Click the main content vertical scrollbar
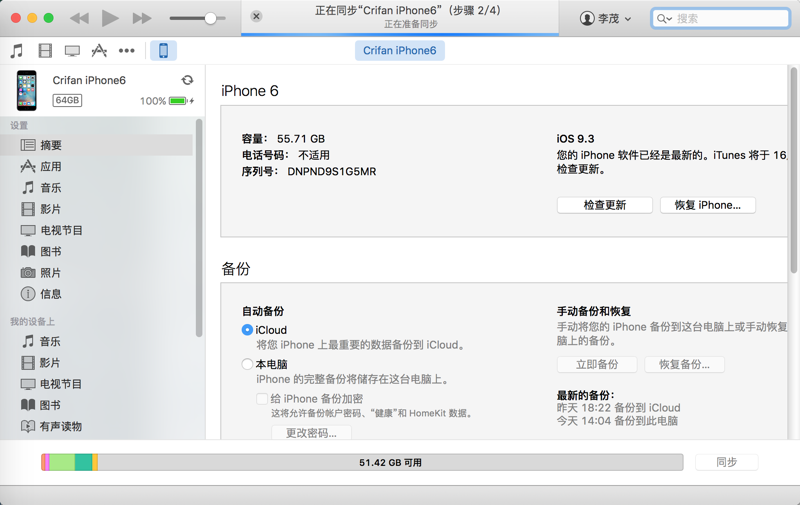Viewport: 800px width, 505px height. [x=794, y=170]
